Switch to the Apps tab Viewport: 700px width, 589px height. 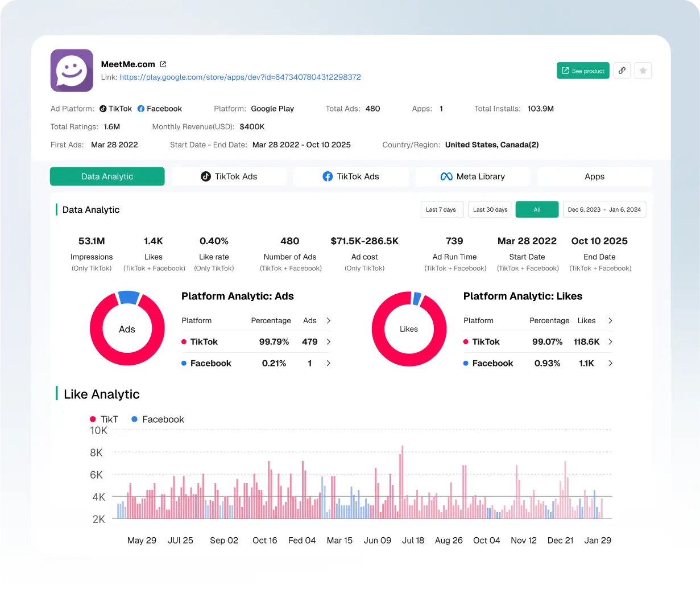[x=594, y=176]
